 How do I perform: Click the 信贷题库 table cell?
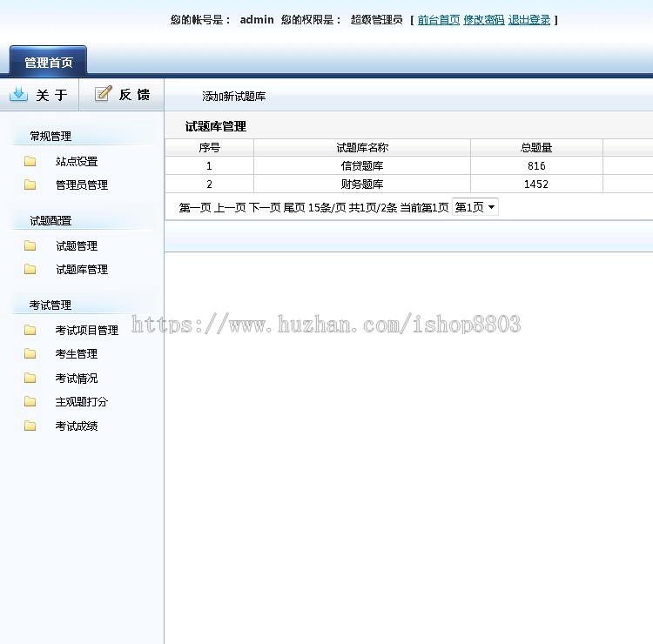(x=362, y=165)
